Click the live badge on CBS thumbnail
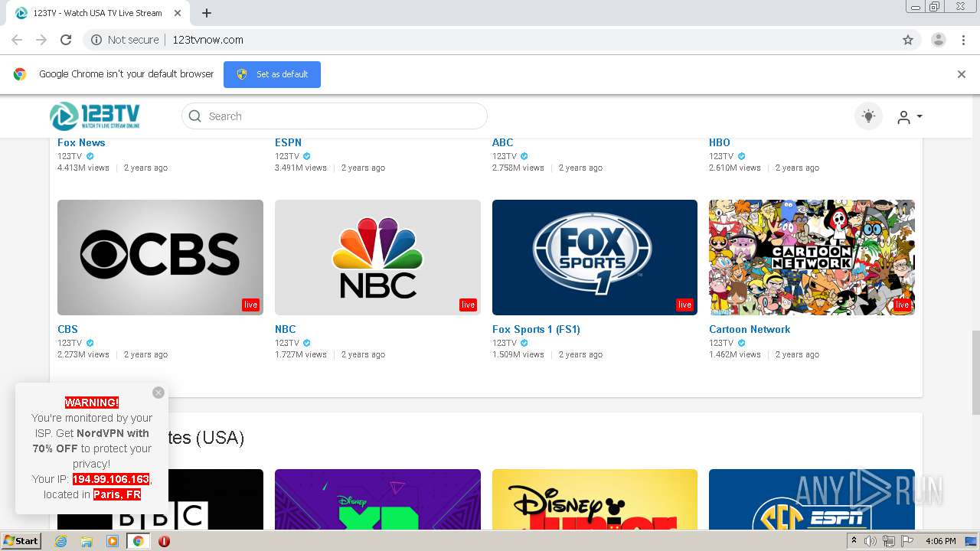Screen dimensions: 980x551 [250, 305]
